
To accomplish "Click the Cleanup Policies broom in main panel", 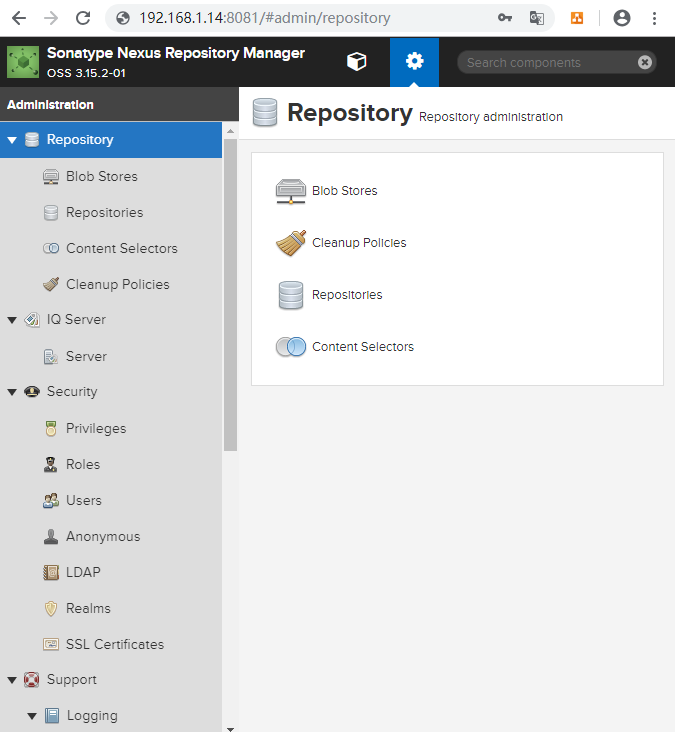I will pyautogui.click(x=291, y=243).
